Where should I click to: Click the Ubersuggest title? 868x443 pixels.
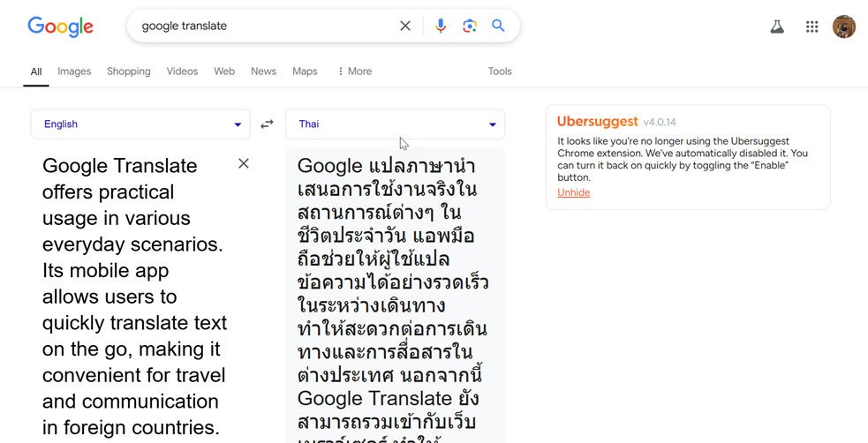point(597,122)
